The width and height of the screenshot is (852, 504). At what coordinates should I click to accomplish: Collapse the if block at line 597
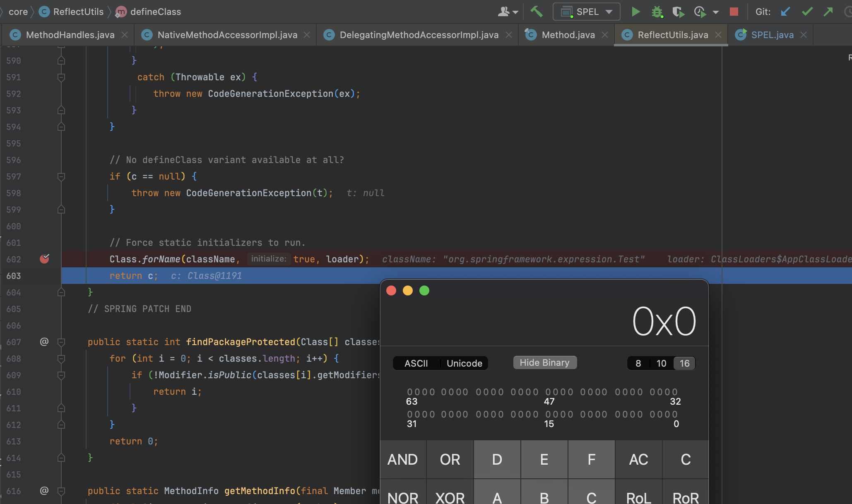pos(61,176)
